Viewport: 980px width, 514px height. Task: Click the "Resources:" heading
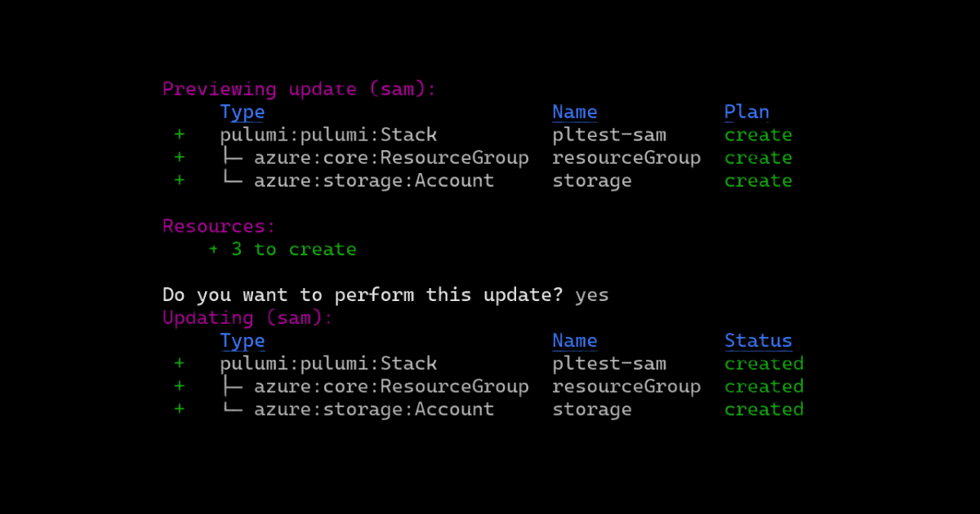[219, 227]
